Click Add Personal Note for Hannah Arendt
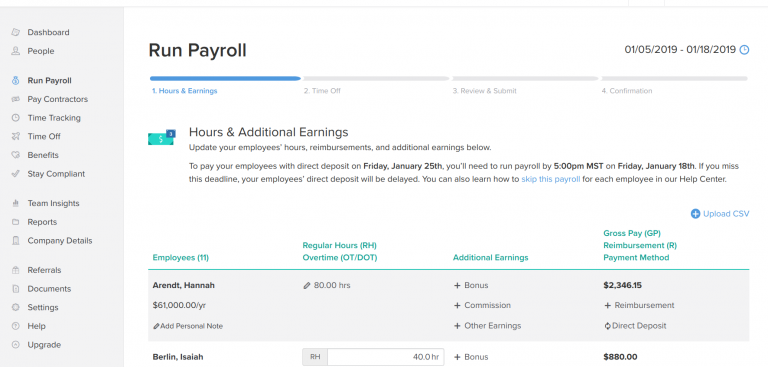Viewport: 768px width, 367px height. 188,326
